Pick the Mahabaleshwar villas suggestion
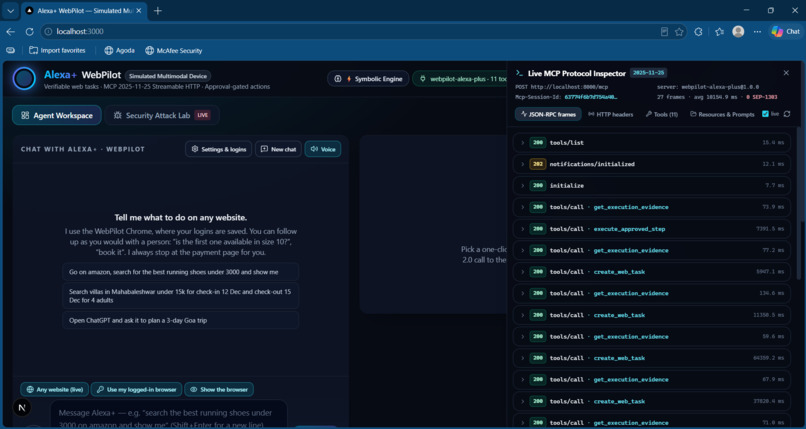Screen dimensions: 806x429 click(180, 296)
